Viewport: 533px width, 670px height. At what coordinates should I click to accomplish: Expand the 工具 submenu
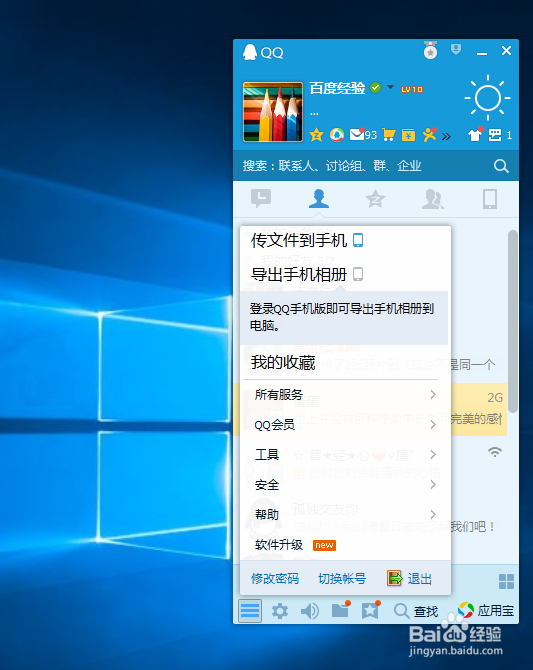(345, 454)
